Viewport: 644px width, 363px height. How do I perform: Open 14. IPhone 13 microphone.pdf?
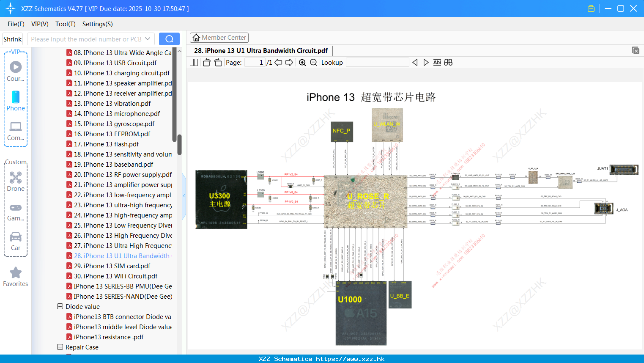coord(113,114)
